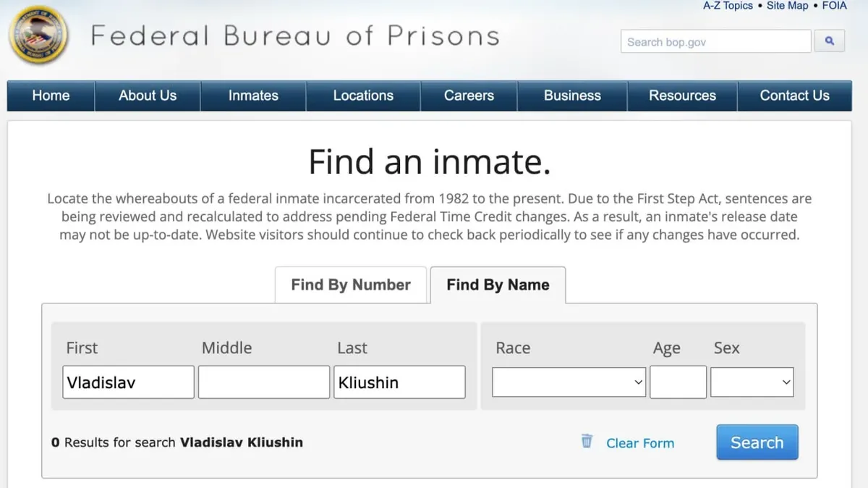Go to the Locations menu

tap(363, 96)
